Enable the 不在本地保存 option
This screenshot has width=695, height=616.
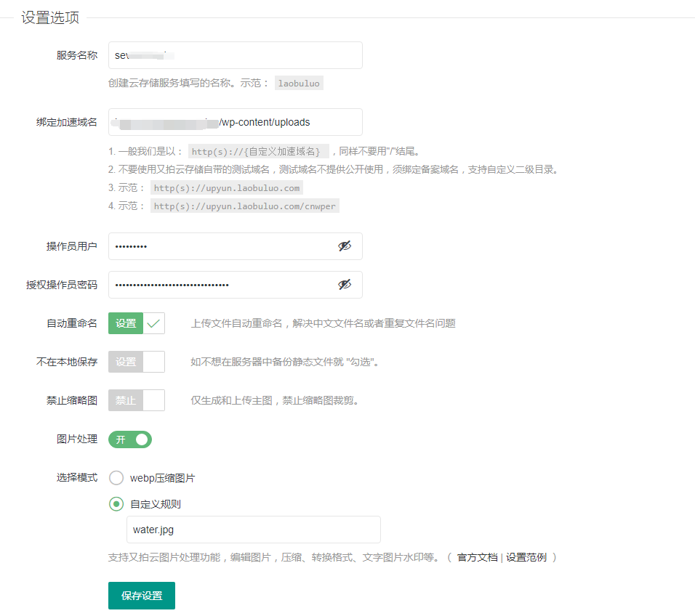click(x=137, y=362)
